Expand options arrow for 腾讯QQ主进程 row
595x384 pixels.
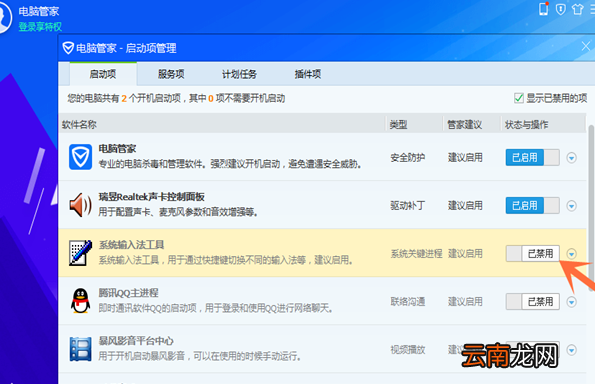pos(571,302)
